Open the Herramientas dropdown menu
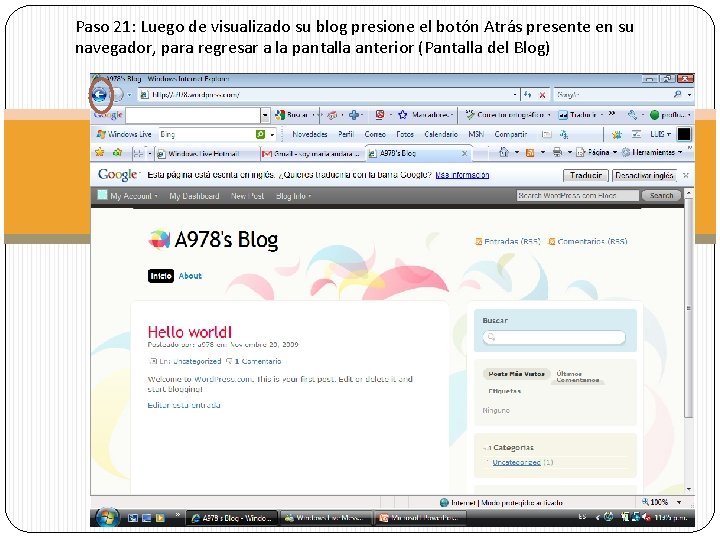This screenshot has width=720, height=540. [652, 152]
